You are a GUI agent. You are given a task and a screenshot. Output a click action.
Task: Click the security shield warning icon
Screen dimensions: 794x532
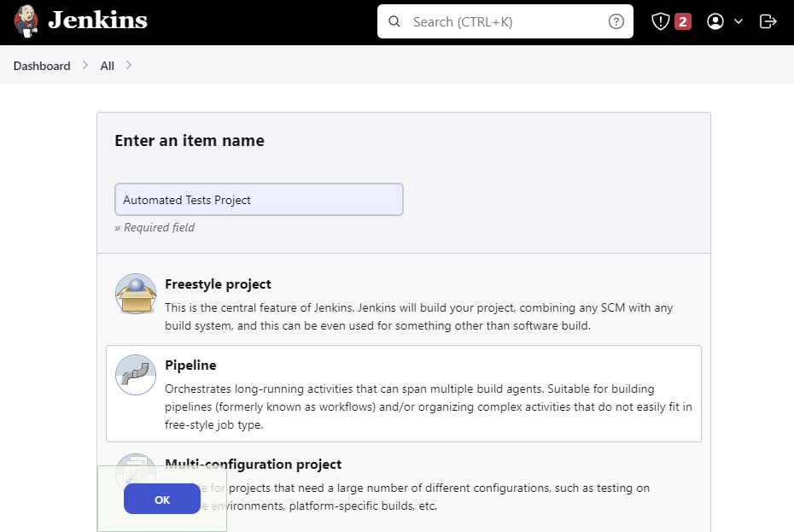(660, 22)
